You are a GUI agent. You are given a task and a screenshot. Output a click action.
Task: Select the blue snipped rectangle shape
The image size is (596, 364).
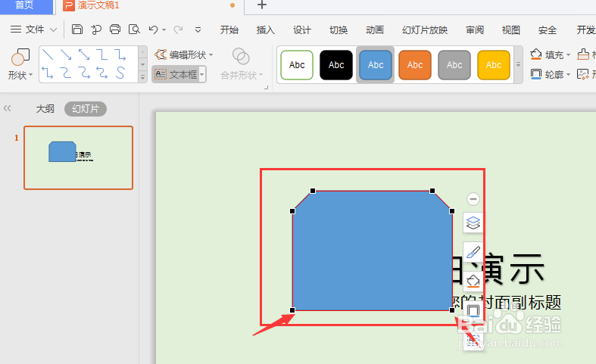[x=372, y=250]
